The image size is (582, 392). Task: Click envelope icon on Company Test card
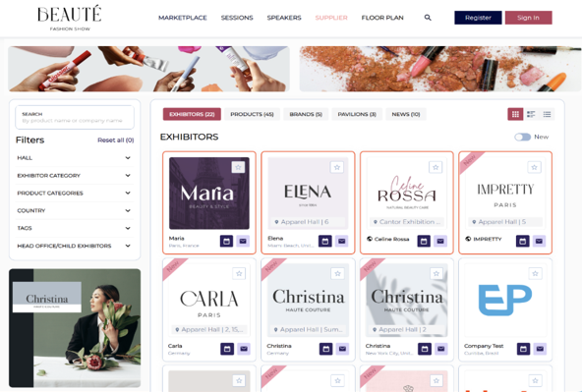[540, 349]
